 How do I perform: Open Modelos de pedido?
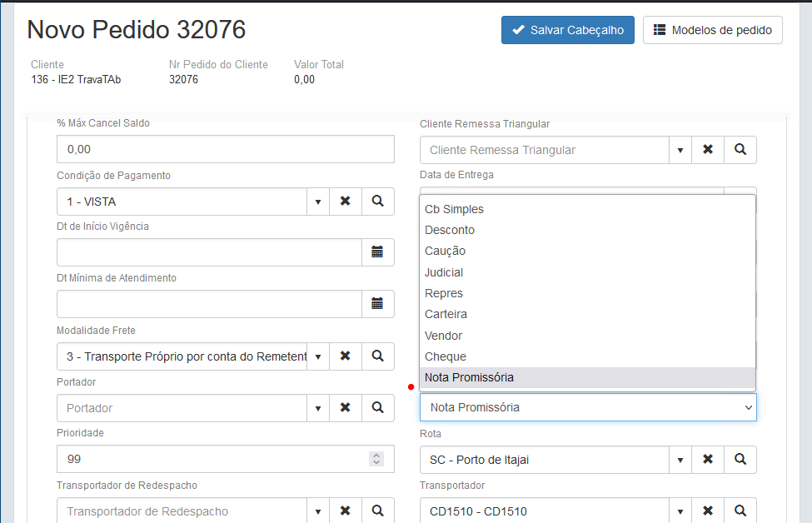point(713,30)
